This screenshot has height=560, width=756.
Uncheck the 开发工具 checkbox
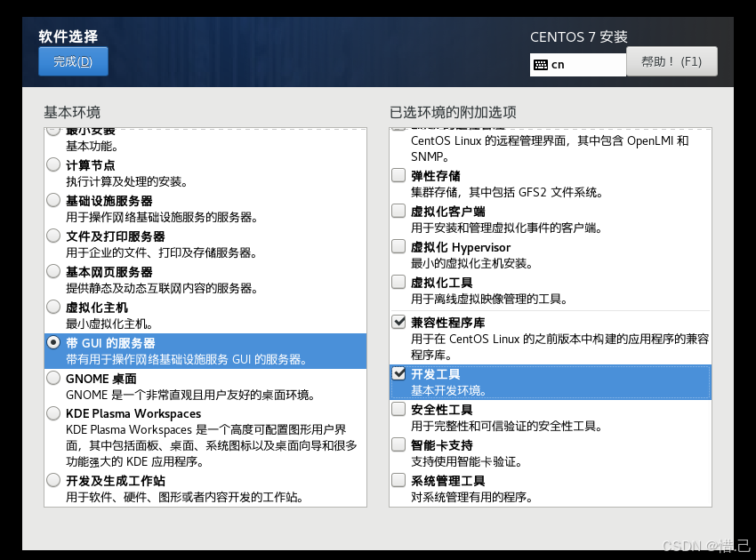tap(398, 373)
